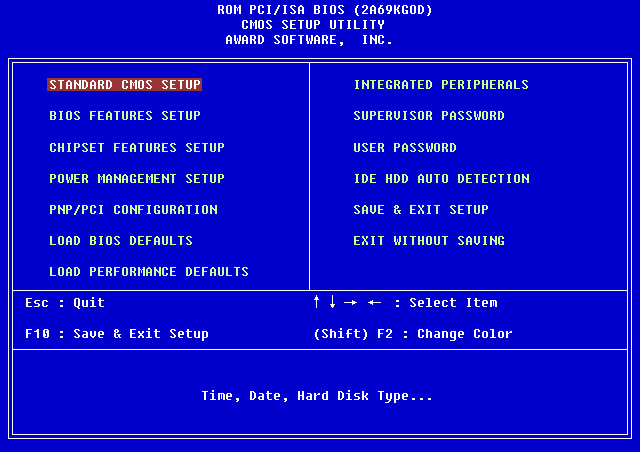Click the Esc : Quit hint
The image size is (640, 452).
(65, 303)
